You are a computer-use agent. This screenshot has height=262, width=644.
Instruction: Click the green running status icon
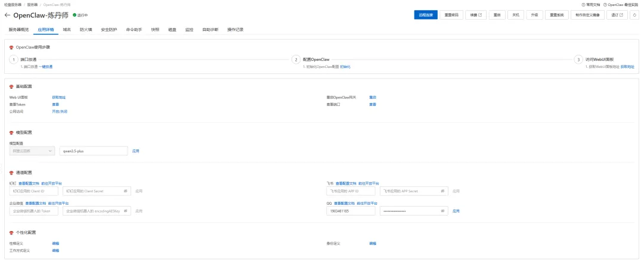coord(75,15)
